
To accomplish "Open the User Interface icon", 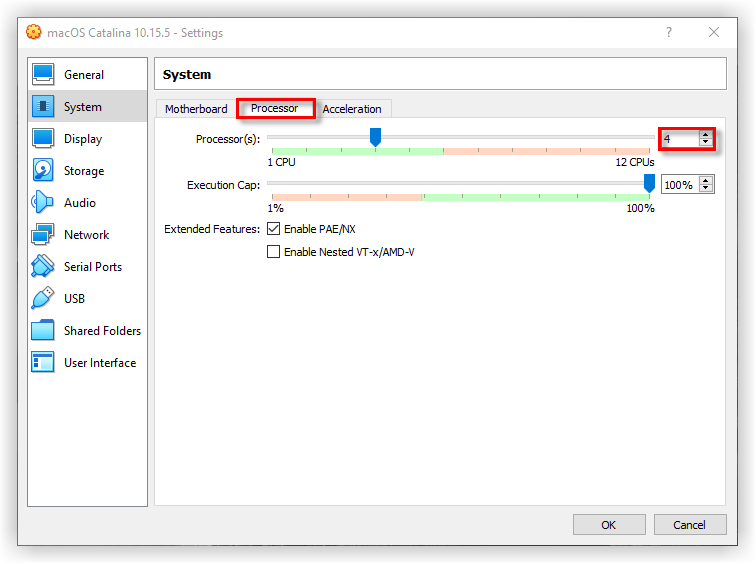I will (43, 363).
